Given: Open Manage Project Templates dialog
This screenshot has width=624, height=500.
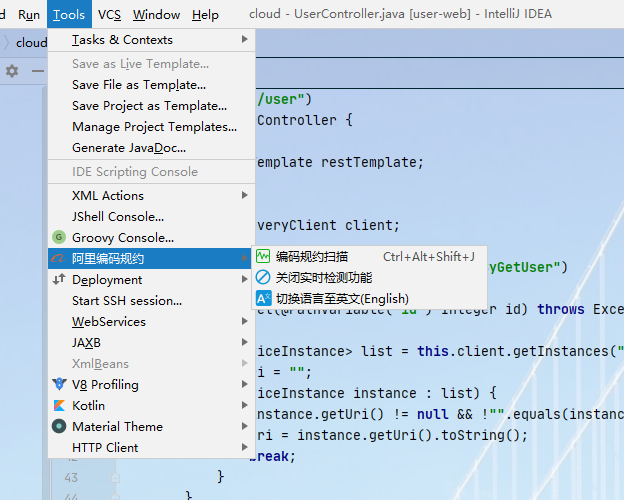Looking at the screenshot, I should [154, 127].
